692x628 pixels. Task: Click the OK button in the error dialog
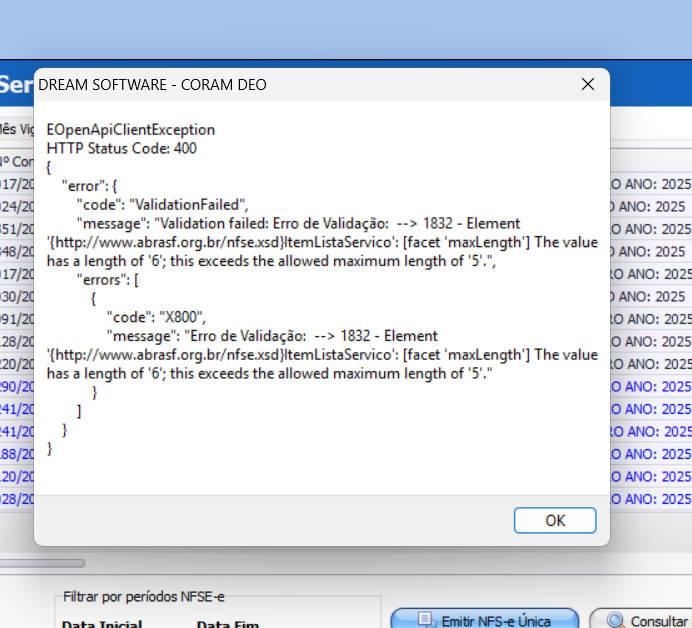coord(555,520)
